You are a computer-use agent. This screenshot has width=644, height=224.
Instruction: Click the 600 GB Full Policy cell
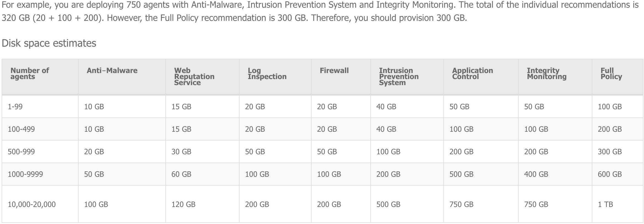click(x=609, y=174)
